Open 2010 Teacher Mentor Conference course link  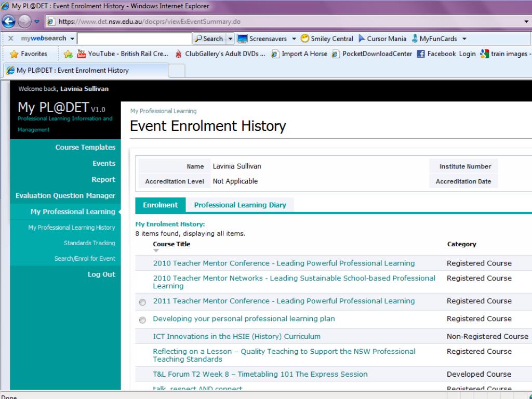[x=284, y=263]
